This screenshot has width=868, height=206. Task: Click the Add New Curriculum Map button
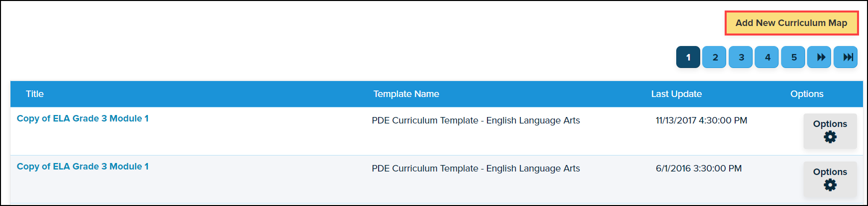[791, 23]
